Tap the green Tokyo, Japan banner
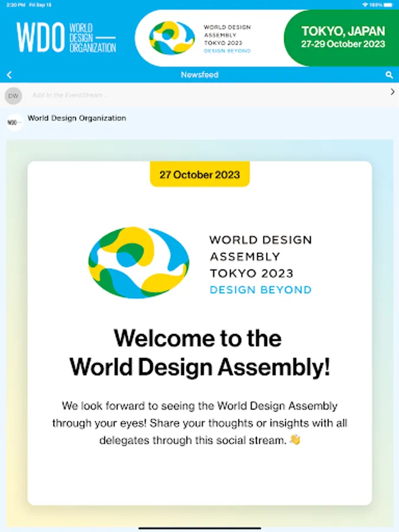Image resolution: width=399 pixels, height=532 pixels. (342, 38)
